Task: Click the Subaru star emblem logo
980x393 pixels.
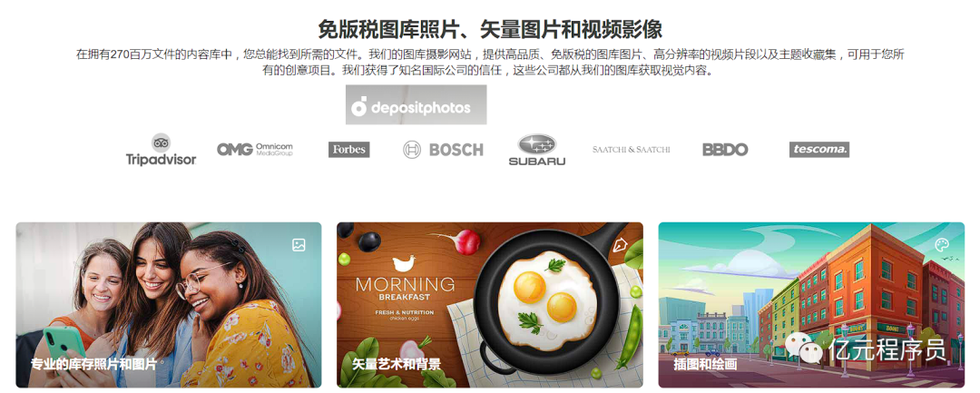Action: pyautogui.click(x=537, y=150)
